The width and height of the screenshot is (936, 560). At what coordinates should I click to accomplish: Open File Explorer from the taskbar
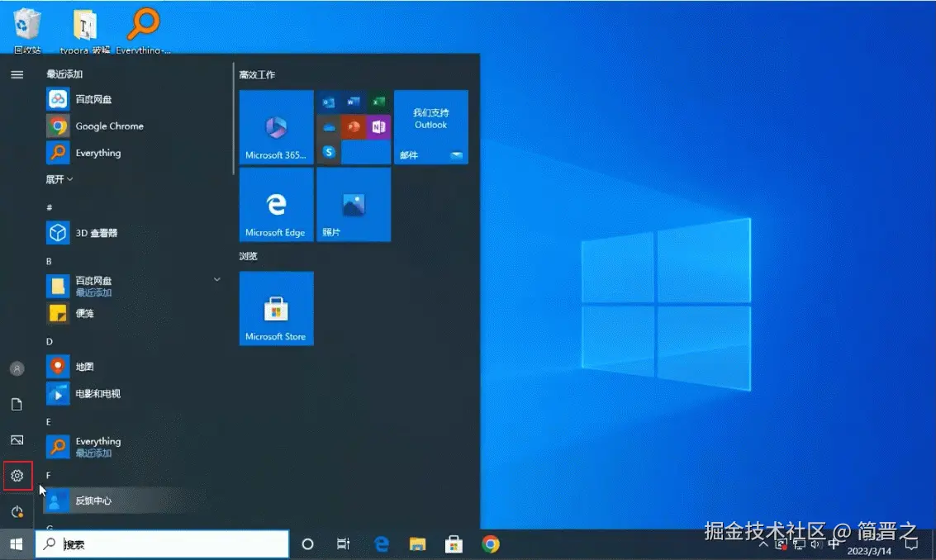417,543
